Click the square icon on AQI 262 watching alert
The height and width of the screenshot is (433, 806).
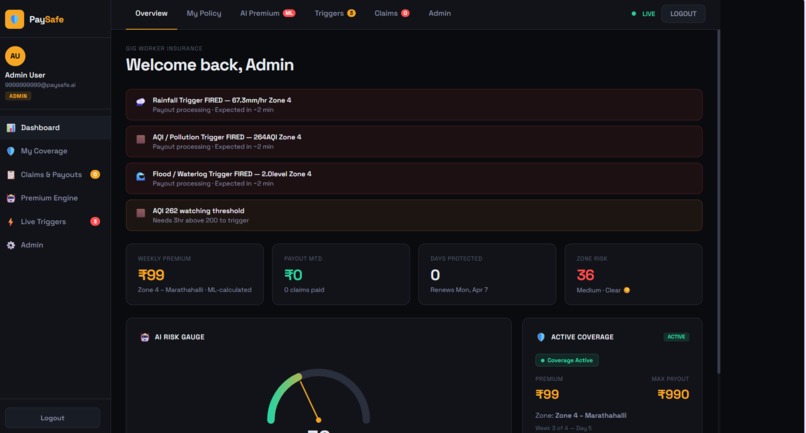tap(140, 213)
